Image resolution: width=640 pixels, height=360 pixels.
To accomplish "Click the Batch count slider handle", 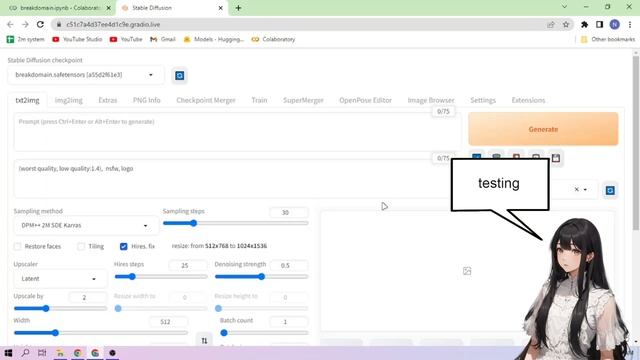I will tap(224, 333).
